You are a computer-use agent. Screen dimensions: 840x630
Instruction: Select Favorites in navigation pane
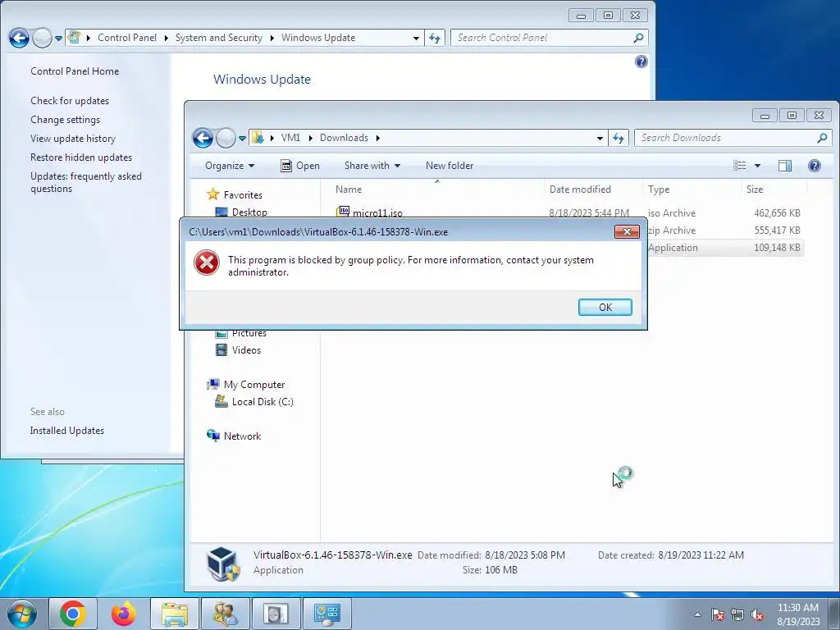(x=243, y=195)
